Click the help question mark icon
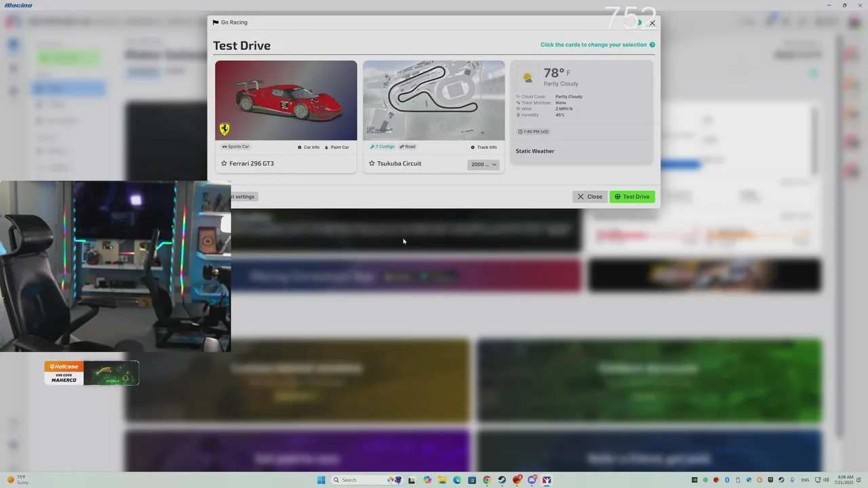This screenshot has width=868, height=488. [652, 45]
